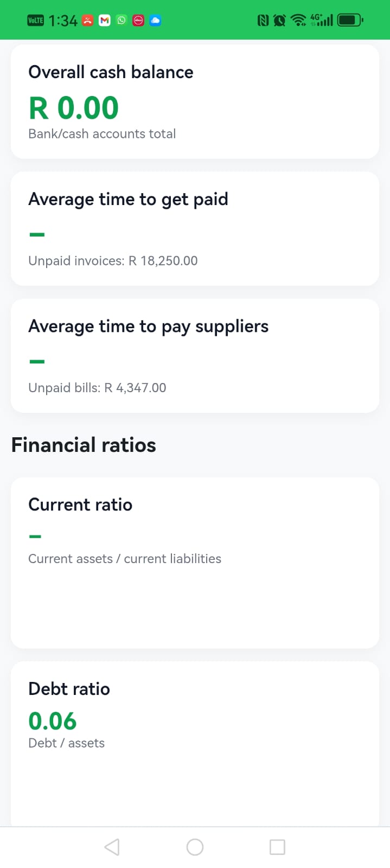Tap the alarm clock status icon
The width and height of the screenshot is (390, 868).
pos(280,20)
